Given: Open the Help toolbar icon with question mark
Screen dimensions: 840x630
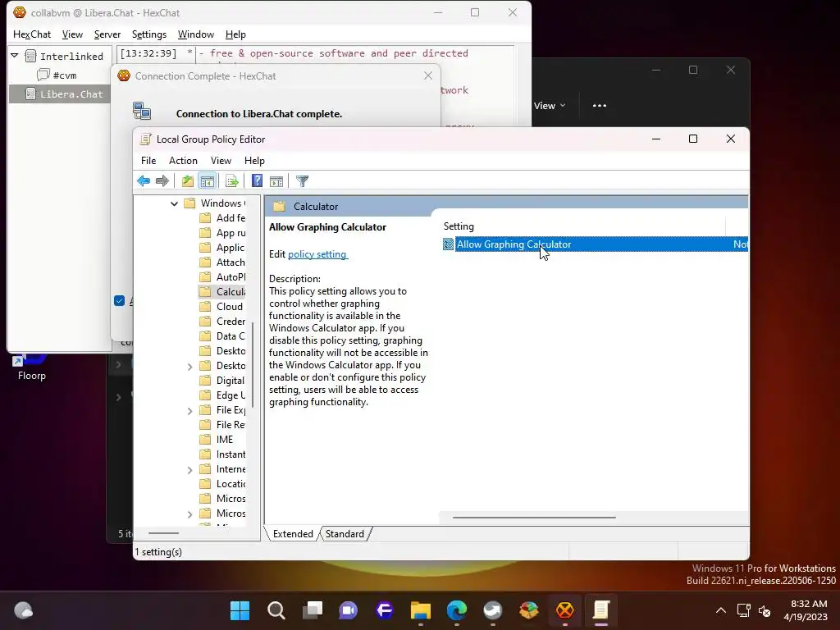Looking at the screenshot, I should point(257,181).
